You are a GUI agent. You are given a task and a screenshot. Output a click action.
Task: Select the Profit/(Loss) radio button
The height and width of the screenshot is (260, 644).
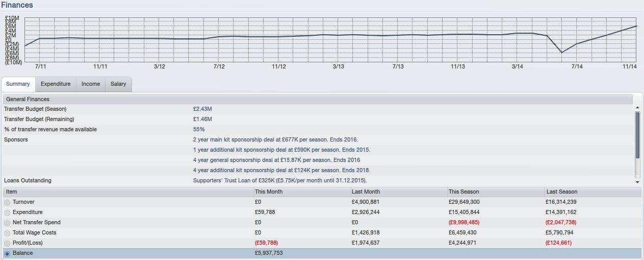click(x=7, y=244)
